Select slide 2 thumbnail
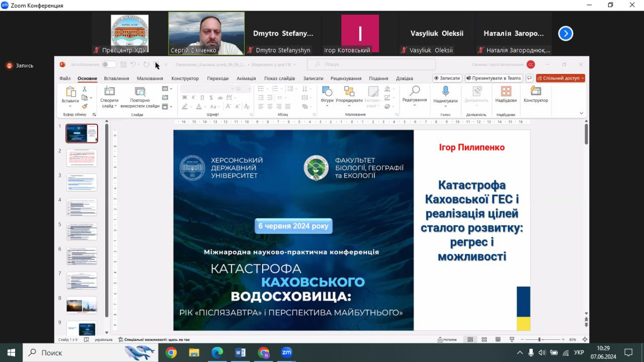Screen dimensions: 644x362 [x=82, y=158]
